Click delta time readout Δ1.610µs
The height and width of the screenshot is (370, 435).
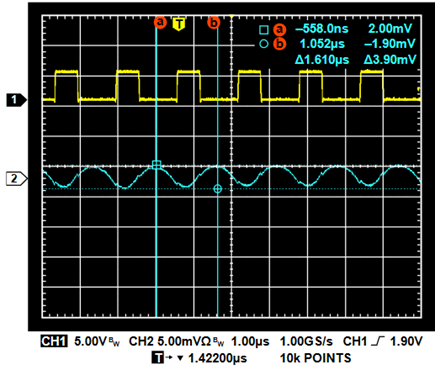tap(322, 60)
